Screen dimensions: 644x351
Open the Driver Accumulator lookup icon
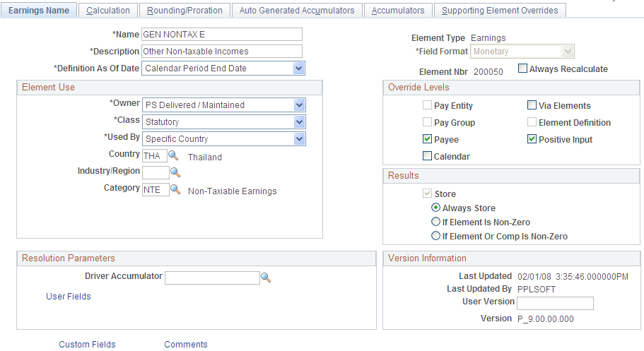266,278
